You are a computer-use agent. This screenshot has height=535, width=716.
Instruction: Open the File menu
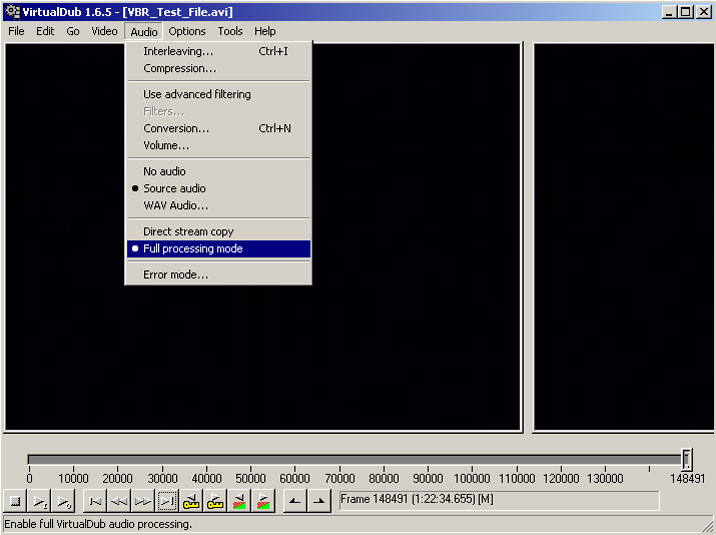pyautogui.click(x=16, y=31)
